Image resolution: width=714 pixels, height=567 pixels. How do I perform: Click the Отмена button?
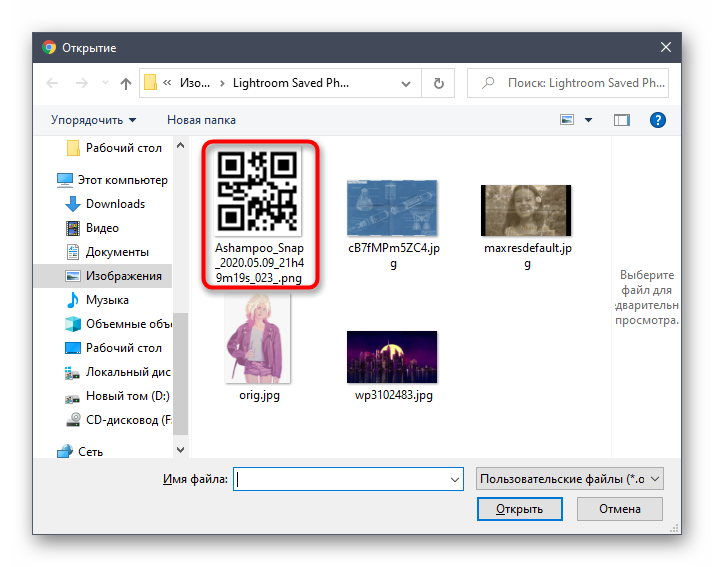[620, 509]
